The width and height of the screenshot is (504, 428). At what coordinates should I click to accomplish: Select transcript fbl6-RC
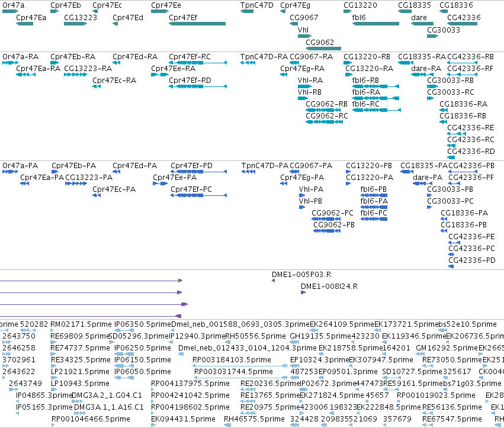377,110
